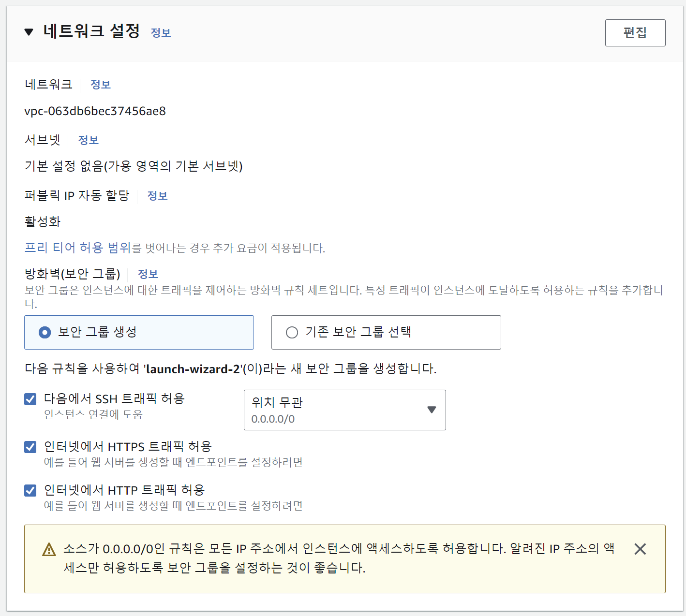Select the 보안 그룹 생성 radio option
The width and height of the screenshot is (686, 616).
click(139, 332)
